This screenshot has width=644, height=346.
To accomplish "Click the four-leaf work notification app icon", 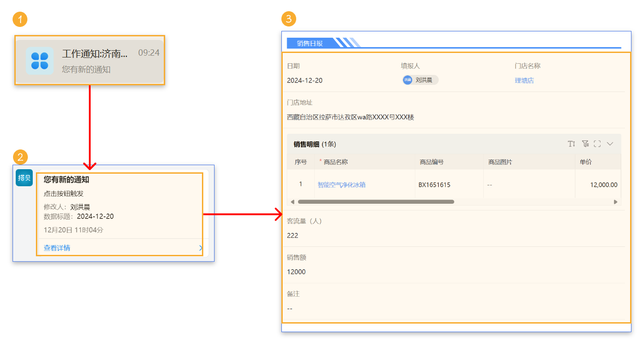I will [x=39, y=61].
